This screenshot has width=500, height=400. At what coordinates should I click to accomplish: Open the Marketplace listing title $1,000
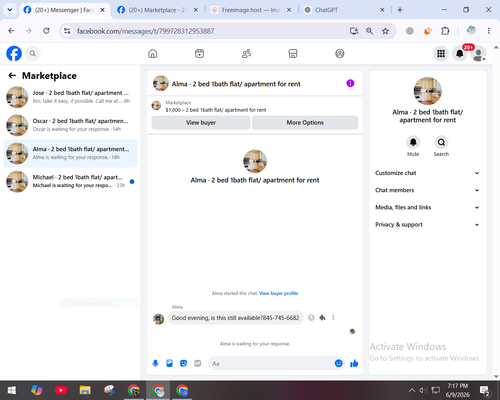[216, 110]
